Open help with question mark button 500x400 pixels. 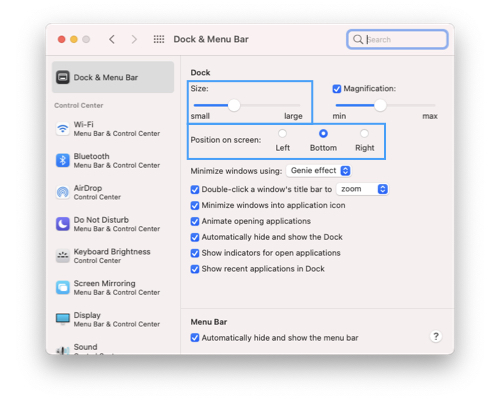(436, 336)
